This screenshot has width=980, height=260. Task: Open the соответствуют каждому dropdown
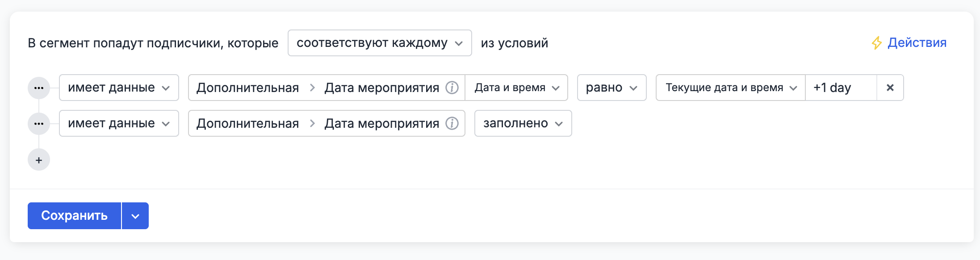(380, 42)
